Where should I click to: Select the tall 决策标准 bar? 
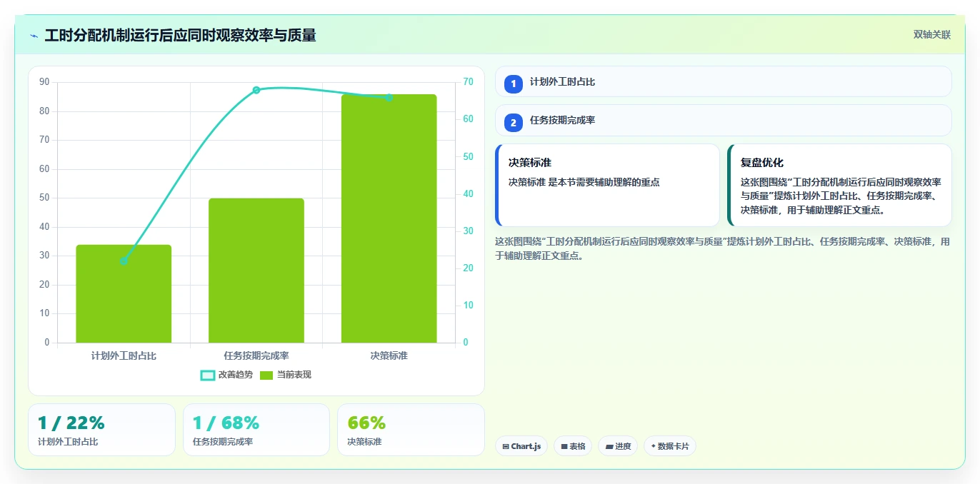coord(389,218)
